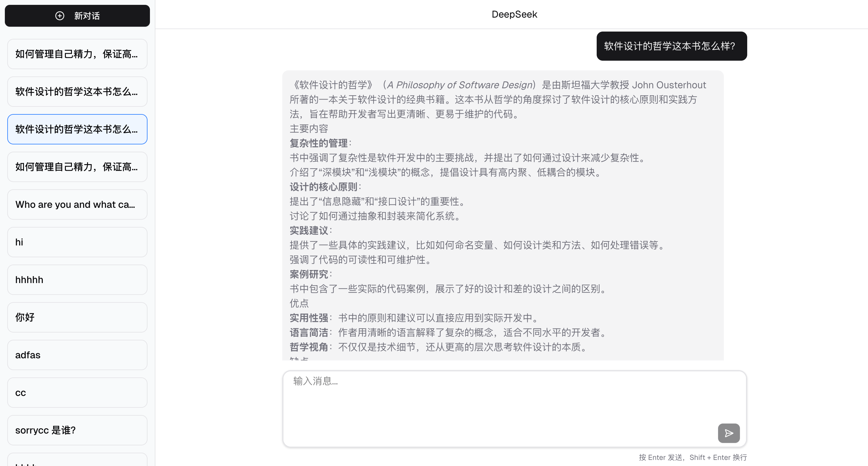This screenshot has height=466, width=868.
Task: Open the 'adfas' conversation
Action: (77, 355)
